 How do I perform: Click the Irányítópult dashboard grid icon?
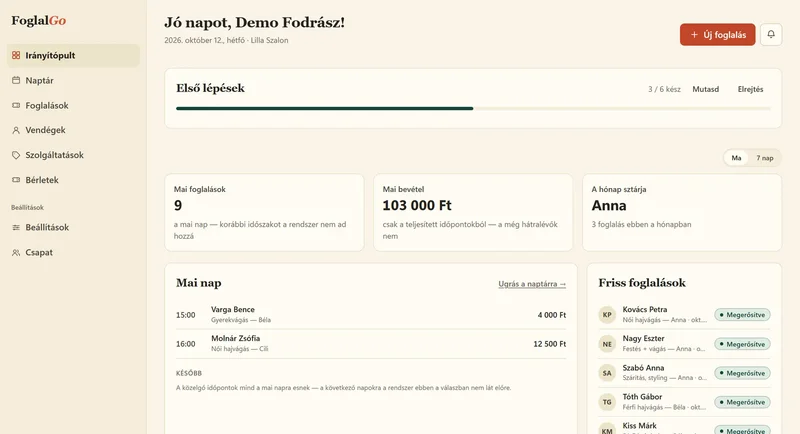16,55
